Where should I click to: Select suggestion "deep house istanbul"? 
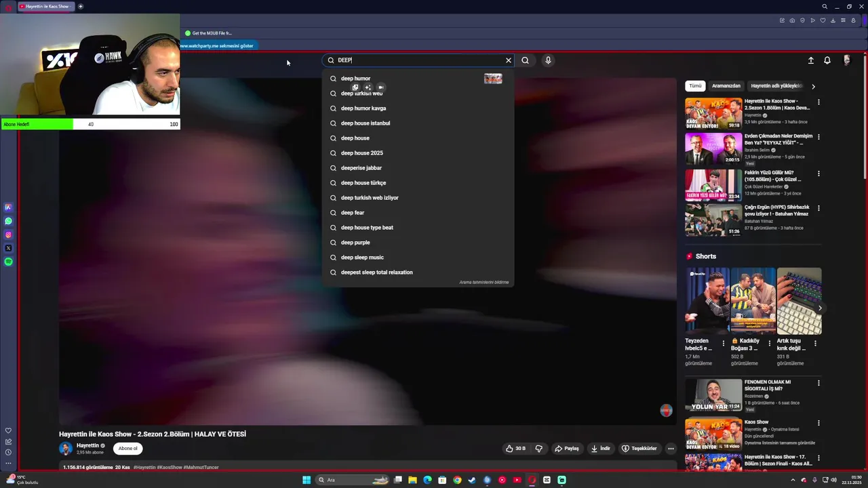point(418,123)
